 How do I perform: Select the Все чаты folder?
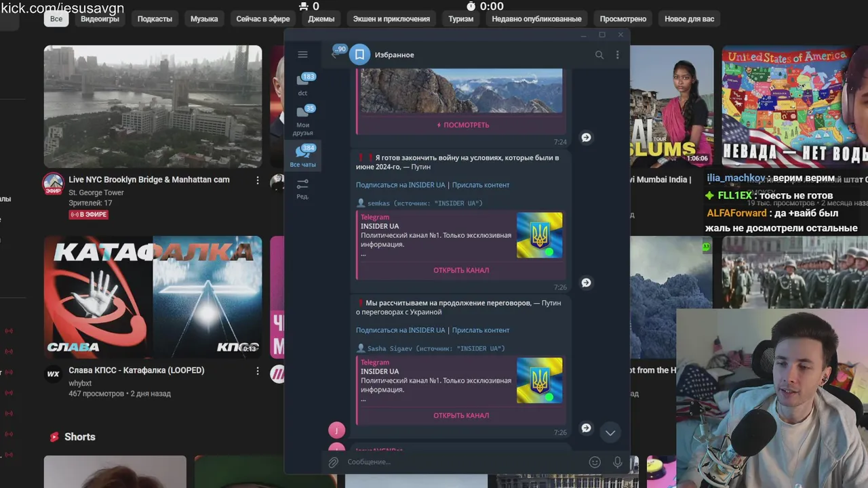(303, 157)
